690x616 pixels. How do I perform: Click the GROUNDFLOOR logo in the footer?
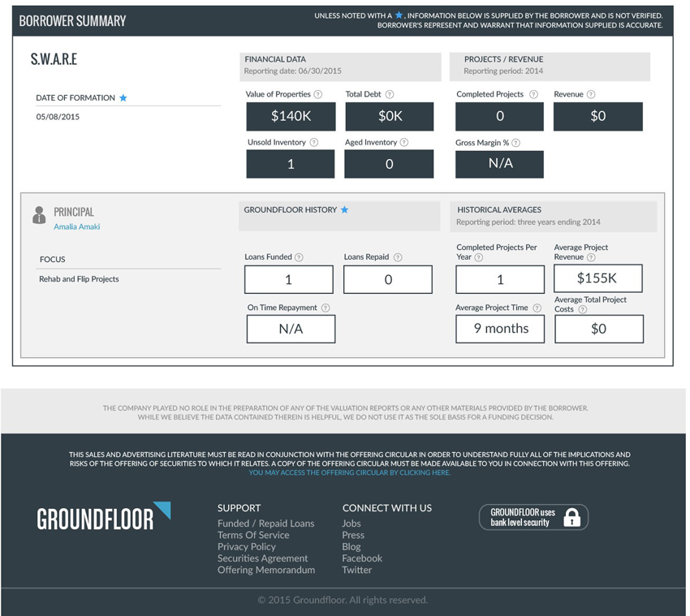pos(103,519)
